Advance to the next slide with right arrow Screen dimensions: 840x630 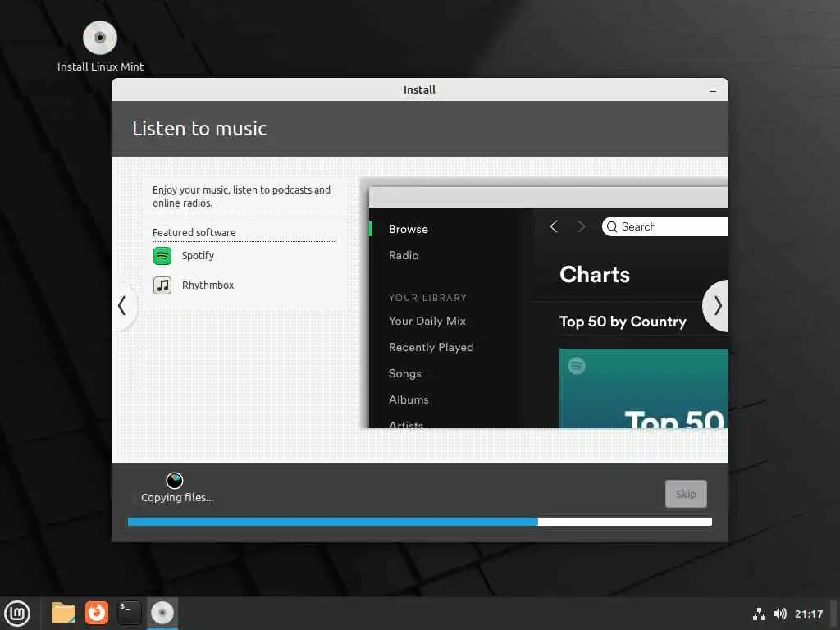pos(717,306)
